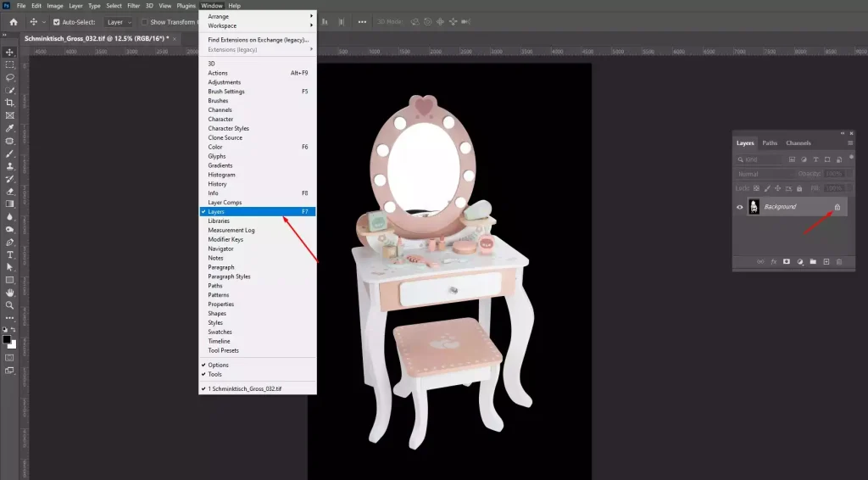Switch to the Channels tab
Screen dimensions: 868x480
tap(798, 142)
